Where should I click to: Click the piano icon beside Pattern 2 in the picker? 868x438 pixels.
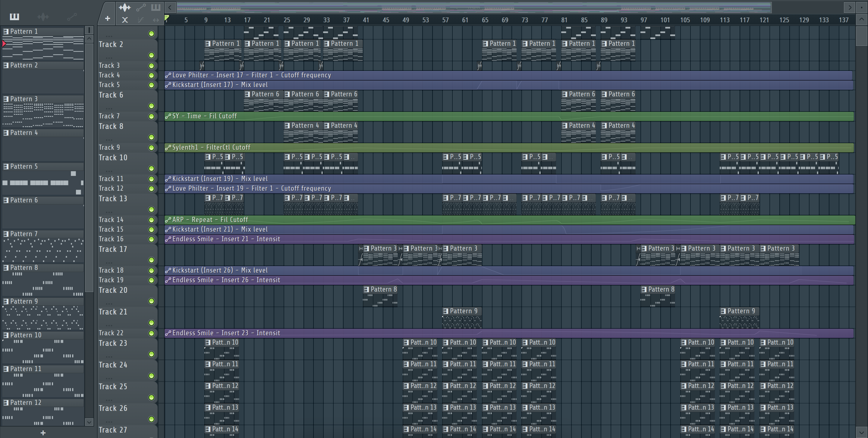click(x=6, y=65)
